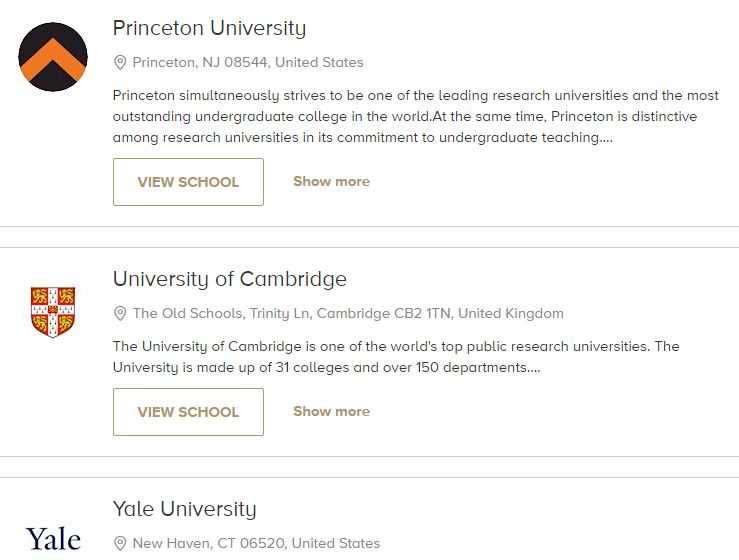Click the ellipsis after 'undergraduate teaching'
The width and height of the screenshot is (739, 560).
point(606,140)
